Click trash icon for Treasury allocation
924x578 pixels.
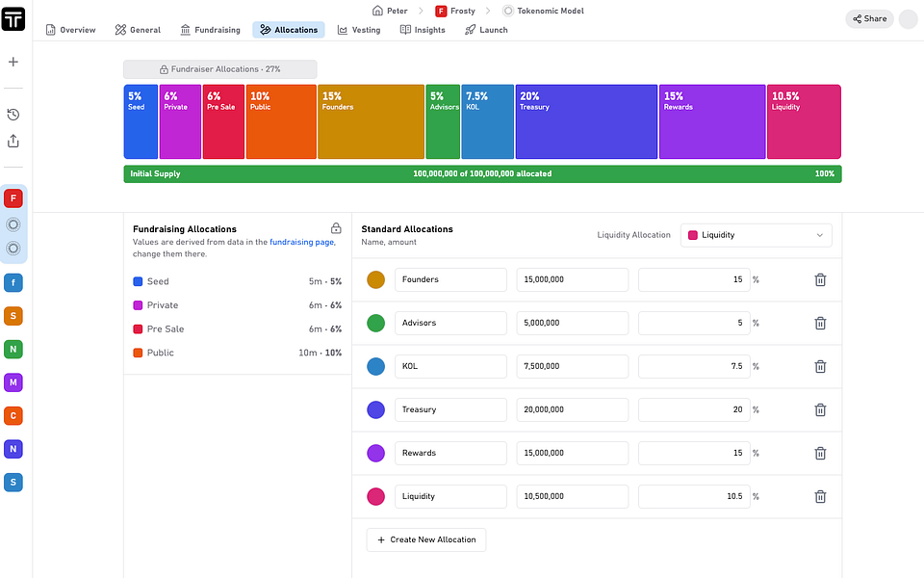pos(820,409)
